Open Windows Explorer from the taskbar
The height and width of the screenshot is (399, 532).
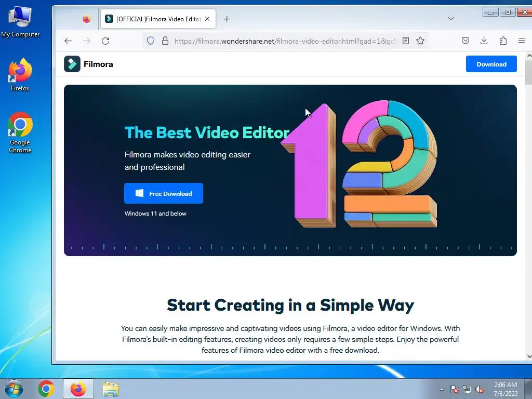[111, 389]
